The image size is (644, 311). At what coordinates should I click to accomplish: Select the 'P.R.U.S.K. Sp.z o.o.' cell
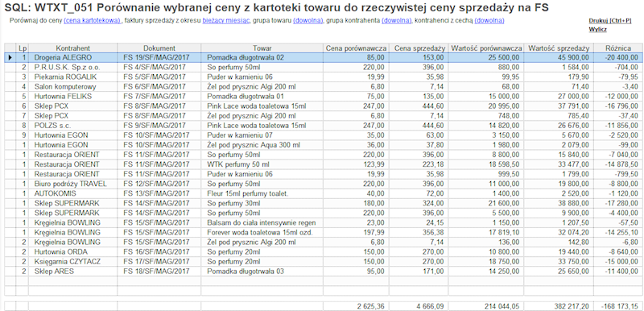(73, 68)
